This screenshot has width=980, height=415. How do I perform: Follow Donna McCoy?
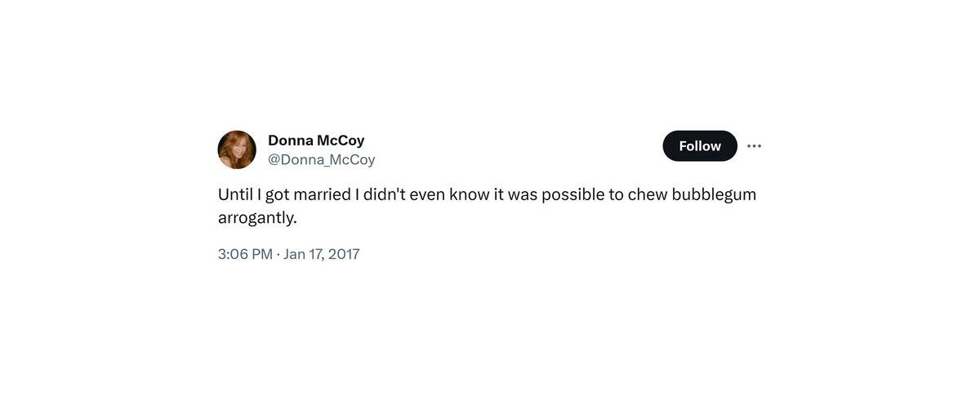700,146
